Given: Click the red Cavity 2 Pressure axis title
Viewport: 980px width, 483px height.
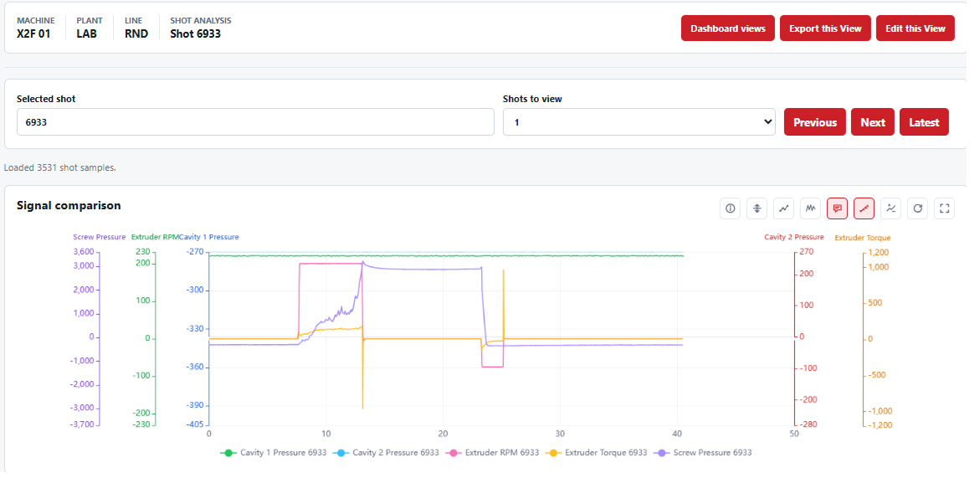Looking at the screenshot, I should tap(793, 237).
